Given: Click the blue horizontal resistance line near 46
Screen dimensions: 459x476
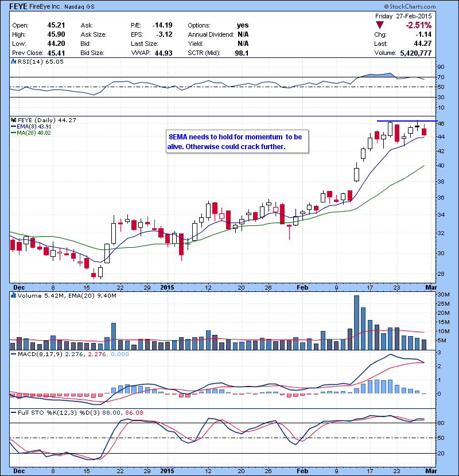Looking at the screenshot, I should click(x=407, y=121).
